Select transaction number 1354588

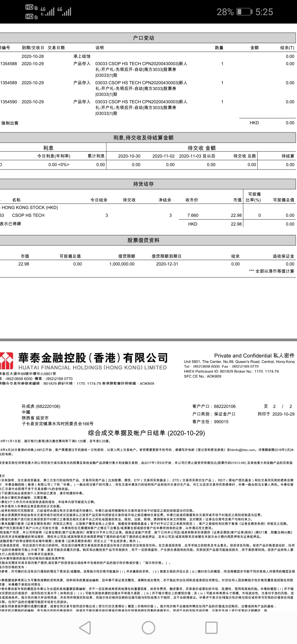(x=9, y=64)
